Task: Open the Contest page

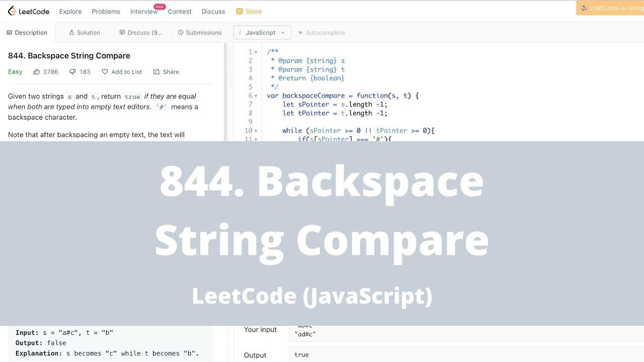Action: pyautogui.click(x=180, y=11)
